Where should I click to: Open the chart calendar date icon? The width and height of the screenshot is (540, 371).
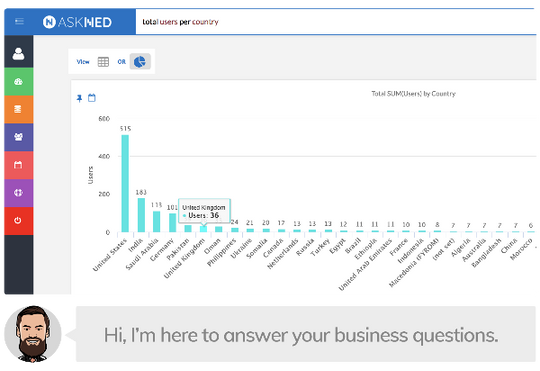click(x=92, y=98)
